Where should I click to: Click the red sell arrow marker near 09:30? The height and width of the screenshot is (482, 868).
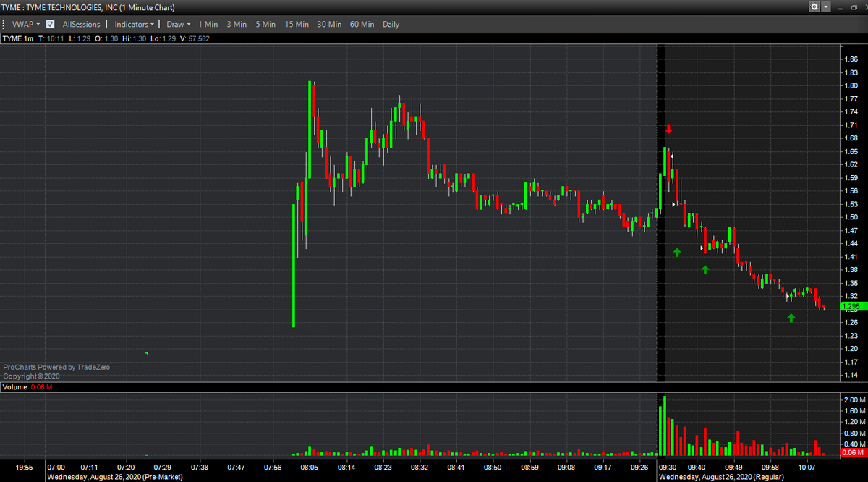pyautogui.click(x=669, y=130)
